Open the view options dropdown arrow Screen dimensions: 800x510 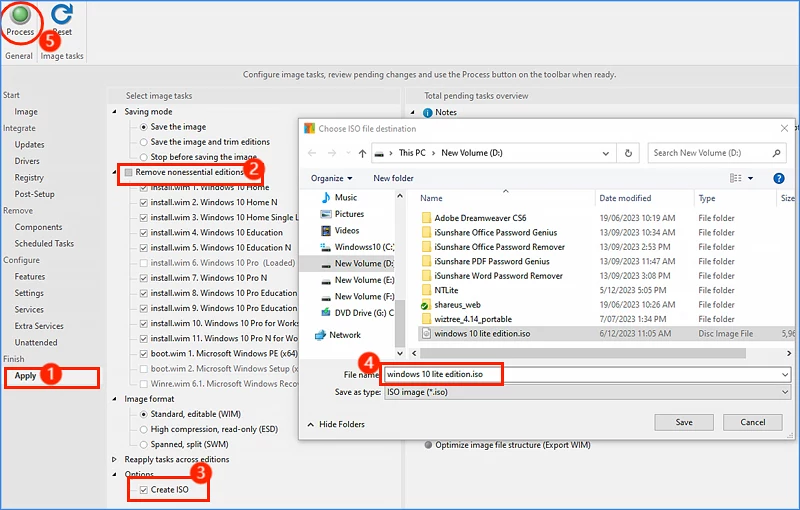[751, 178]
